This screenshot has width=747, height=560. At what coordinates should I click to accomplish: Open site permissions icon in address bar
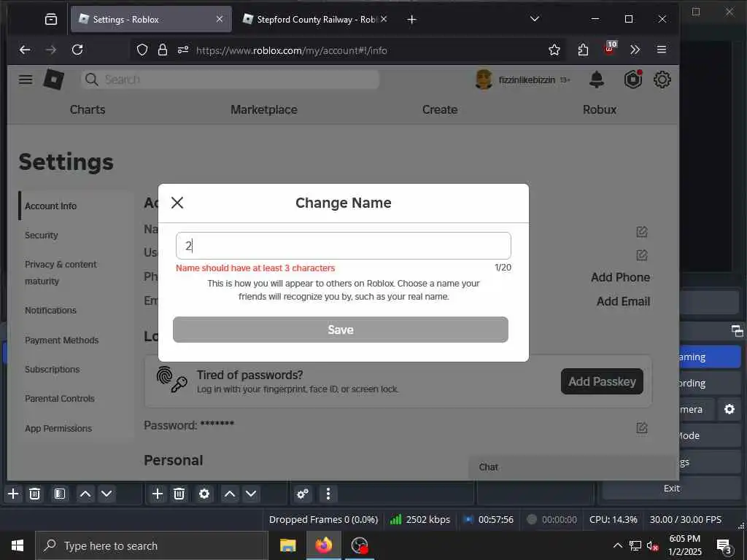183,50
